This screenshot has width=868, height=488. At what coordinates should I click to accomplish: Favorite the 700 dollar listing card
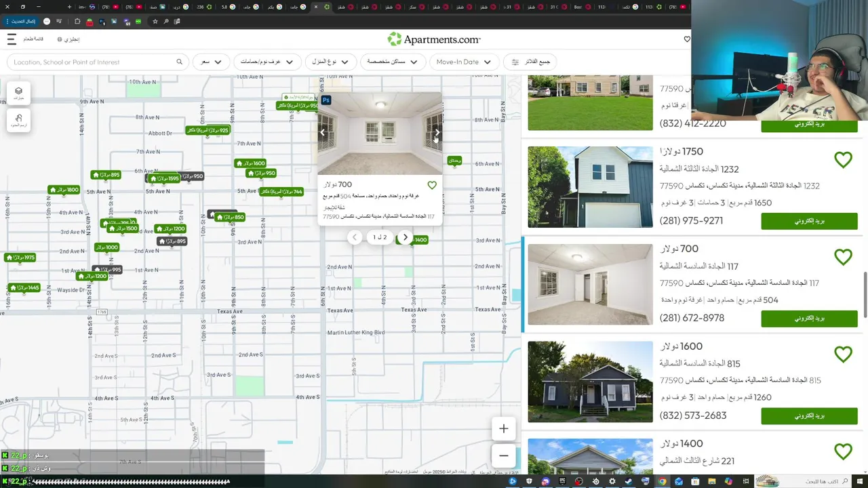843,257
